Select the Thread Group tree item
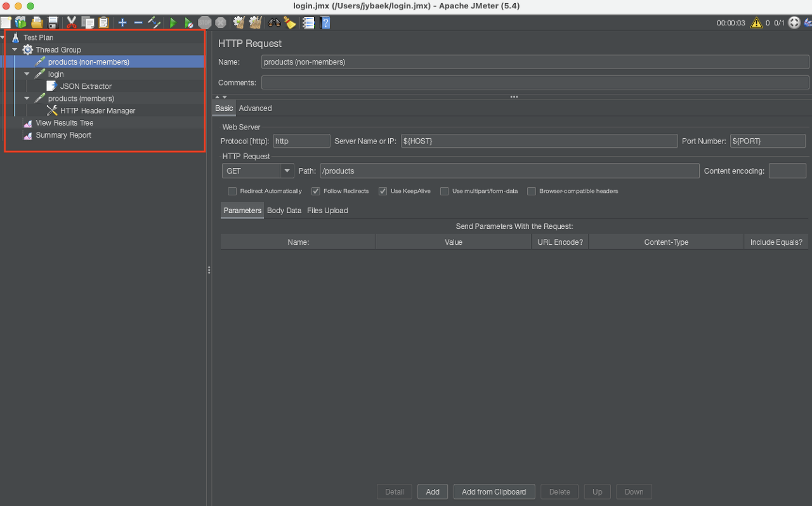 click(58, 49)
